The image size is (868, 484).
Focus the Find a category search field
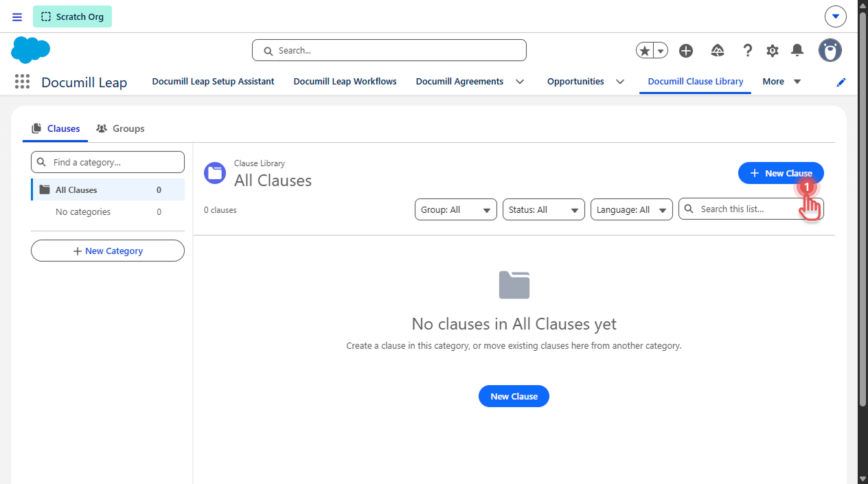(108, 162)
